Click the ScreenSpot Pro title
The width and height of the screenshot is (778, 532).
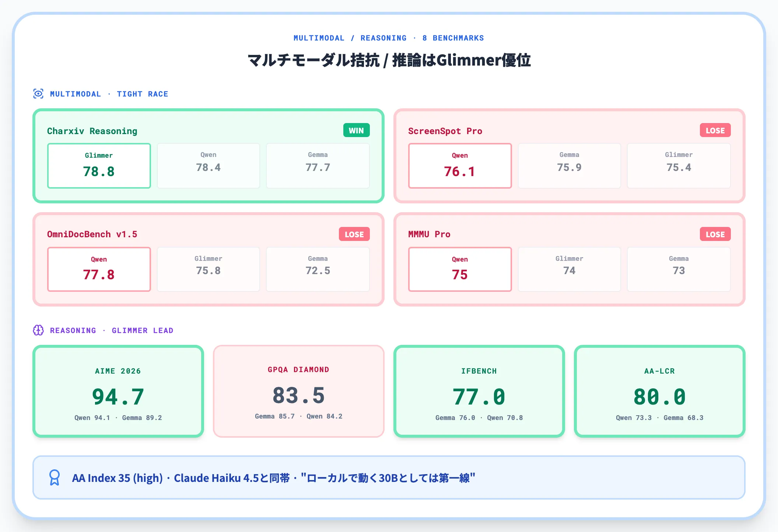[445, 131]
